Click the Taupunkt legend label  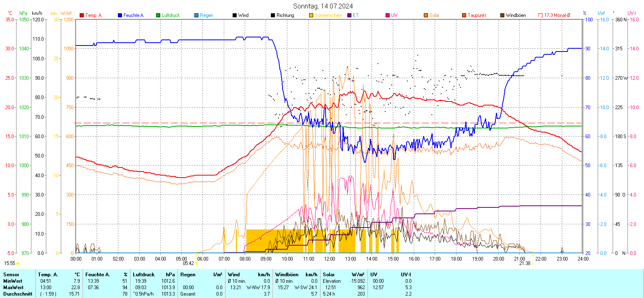point(477,15)
